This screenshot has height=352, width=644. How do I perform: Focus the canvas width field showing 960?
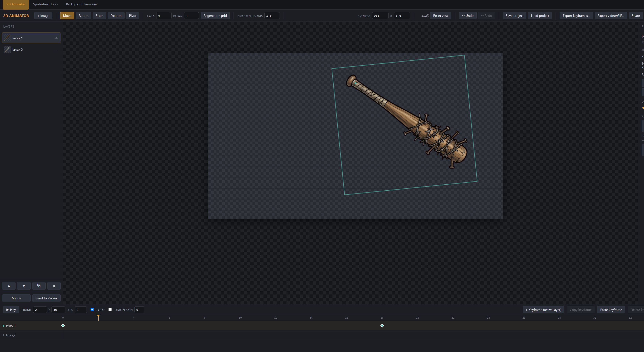[x=380, y=16]
